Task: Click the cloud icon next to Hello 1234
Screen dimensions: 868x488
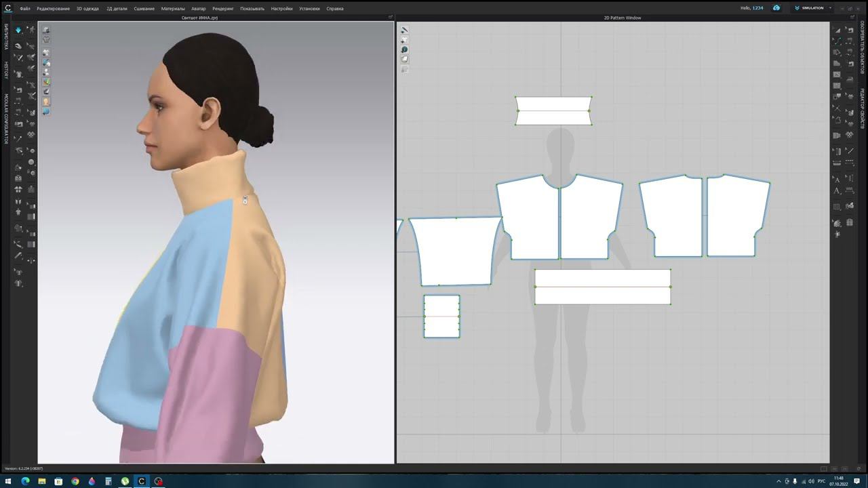Action: tap(776, 8)
